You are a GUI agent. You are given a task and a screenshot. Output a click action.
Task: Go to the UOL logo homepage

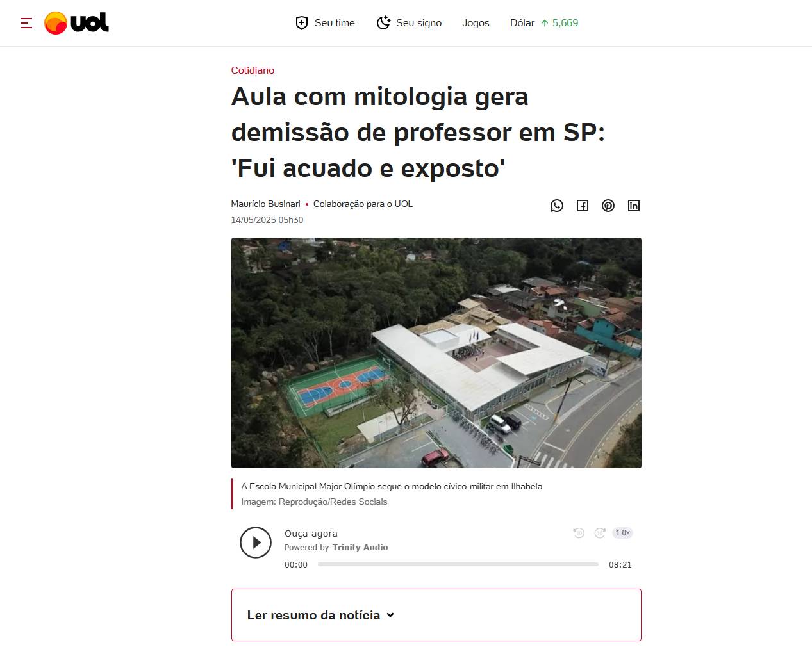click(x=76, y=23)
